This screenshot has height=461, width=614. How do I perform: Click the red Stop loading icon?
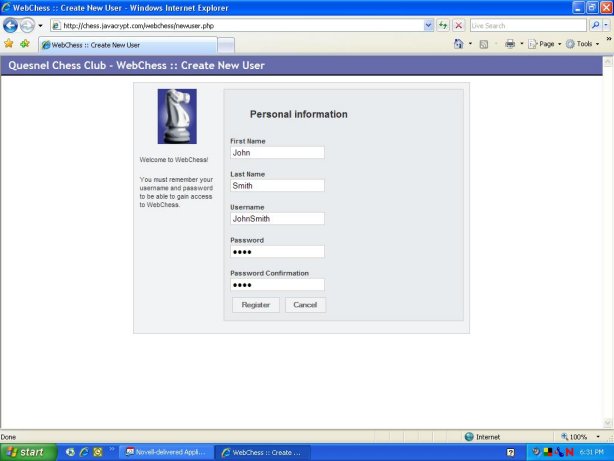pos(459,26)
